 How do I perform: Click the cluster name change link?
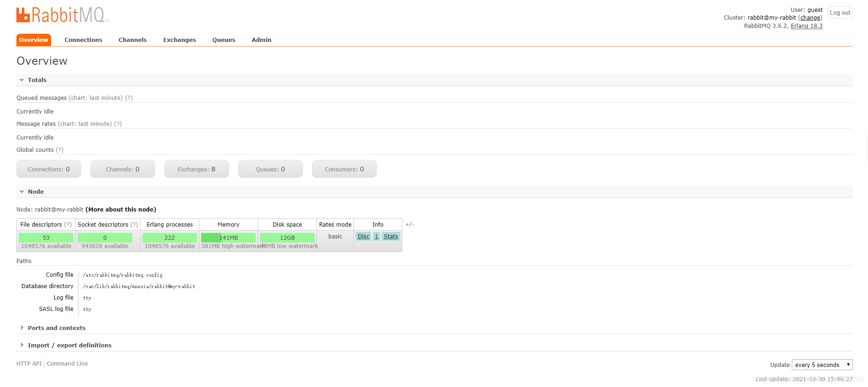pos(810,18)
